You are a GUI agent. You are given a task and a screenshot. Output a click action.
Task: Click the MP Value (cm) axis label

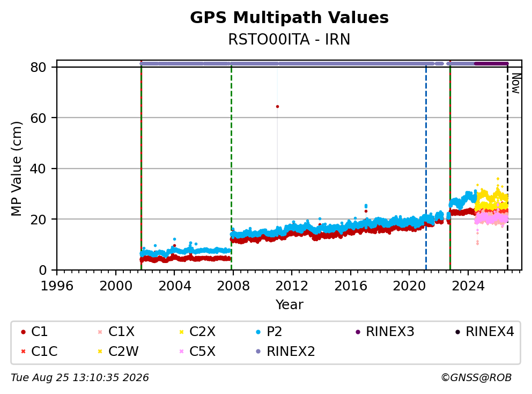[x=16, y=169]
